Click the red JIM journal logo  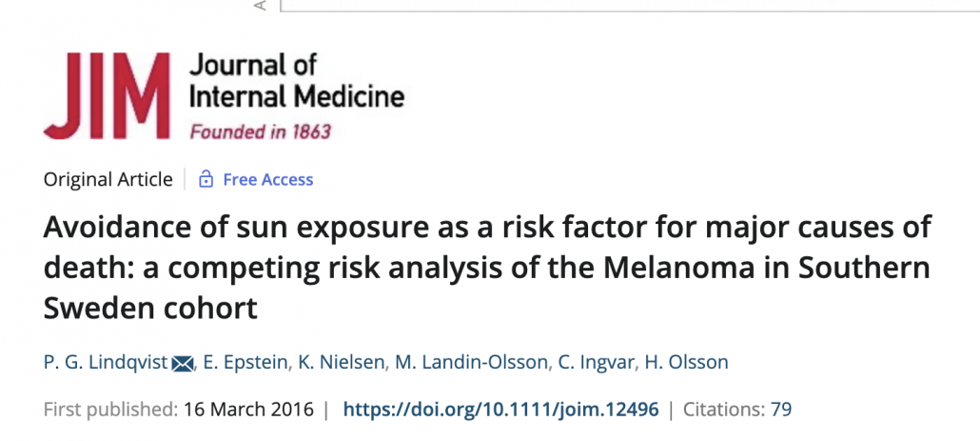pos(108,96)
